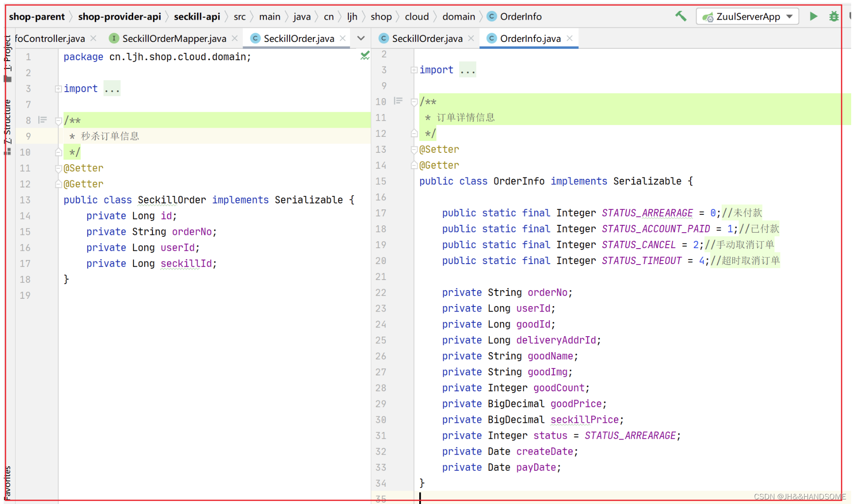This screenshot has width=853, height=504.
Task: Open the ZuulServerApp run configuration dropdown
Action: coord(747,16)
